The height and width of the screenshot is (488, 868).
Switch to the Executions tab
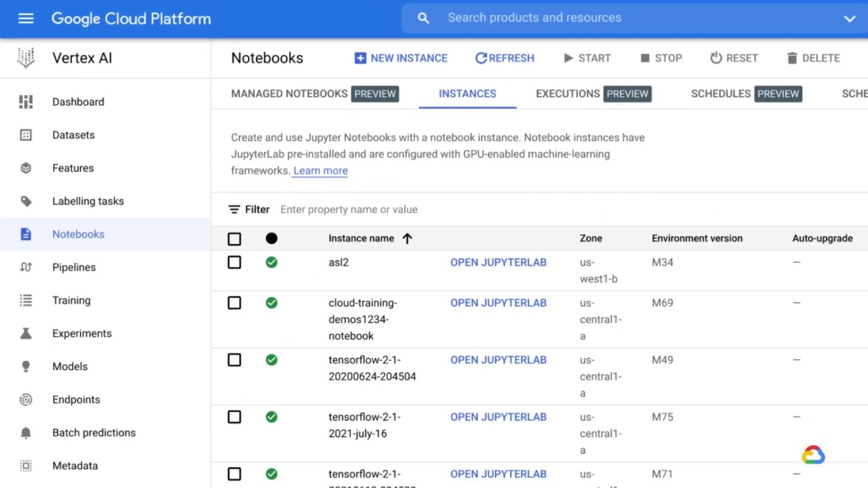(593, 94)
